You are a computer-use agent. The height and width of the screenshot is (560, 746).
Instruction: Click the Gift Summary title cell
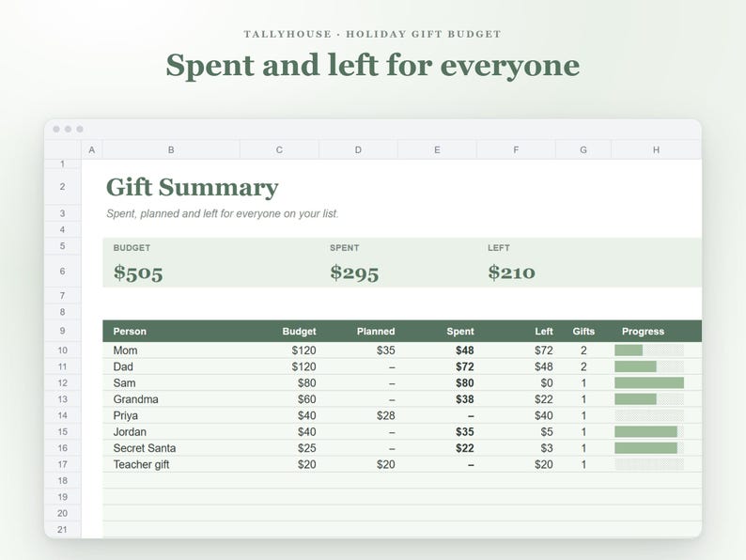click(193, 187)
